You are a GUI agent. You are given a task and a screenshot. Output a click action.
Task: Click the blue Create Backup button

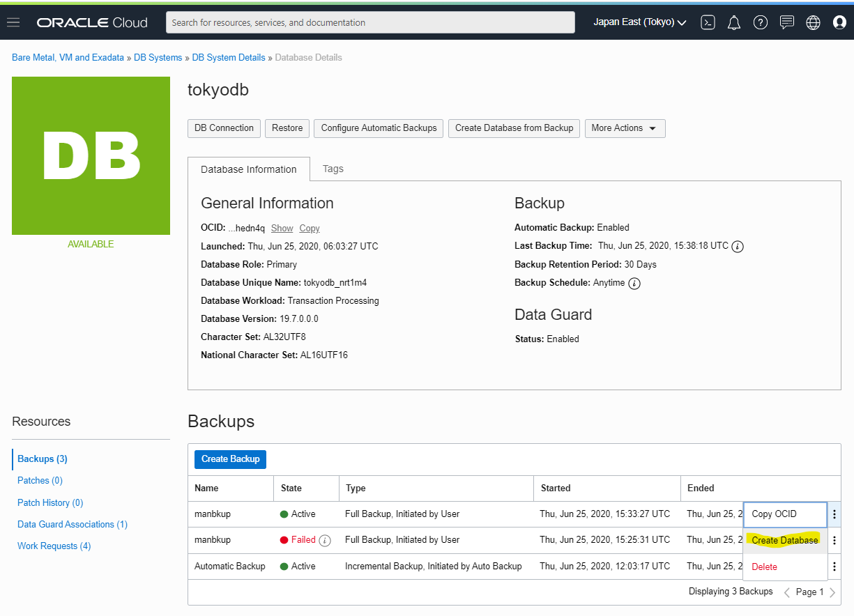tap(230, 459)
